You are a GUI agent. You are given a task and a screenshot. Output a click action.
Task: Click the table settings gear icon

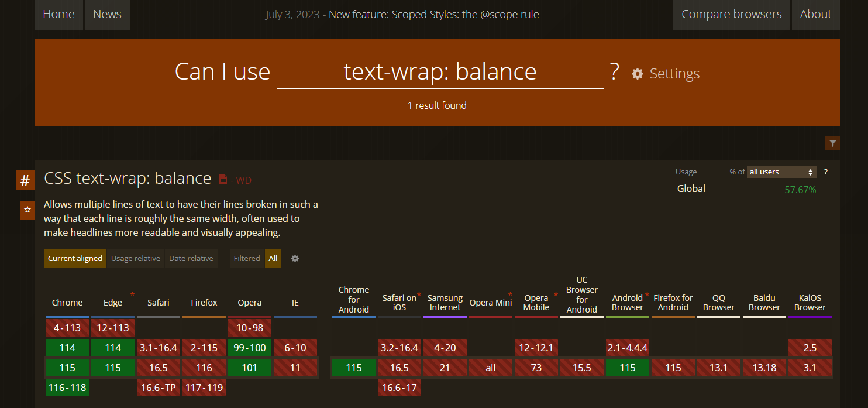[295, 258]
